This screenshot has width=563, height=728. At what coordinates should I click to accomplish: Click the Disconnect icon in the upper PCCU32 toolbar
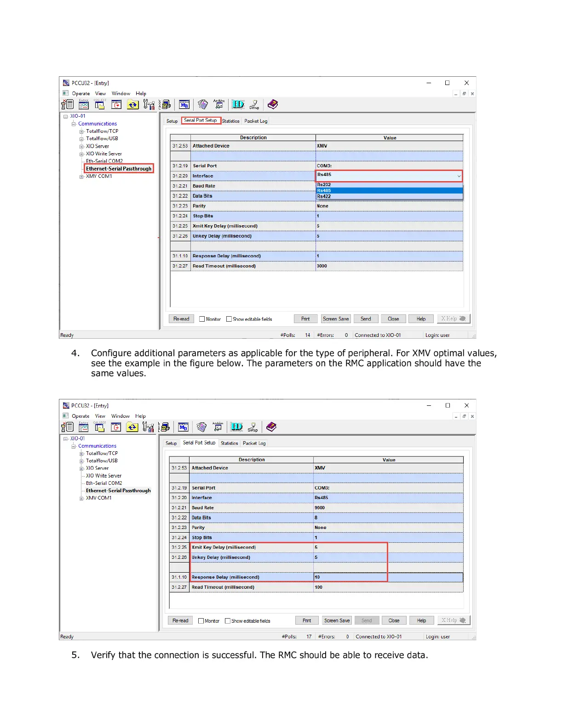pos(68,105)
